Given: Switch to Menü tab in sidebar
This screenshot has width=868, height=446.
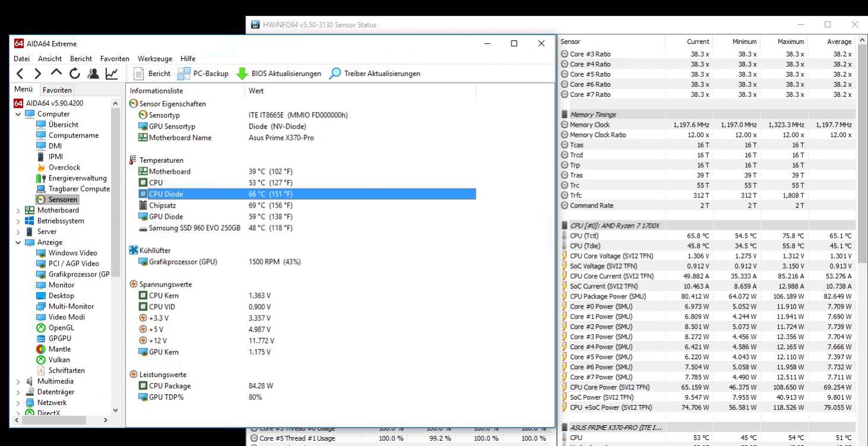Looking at the screenshot, I should [24, 90].
